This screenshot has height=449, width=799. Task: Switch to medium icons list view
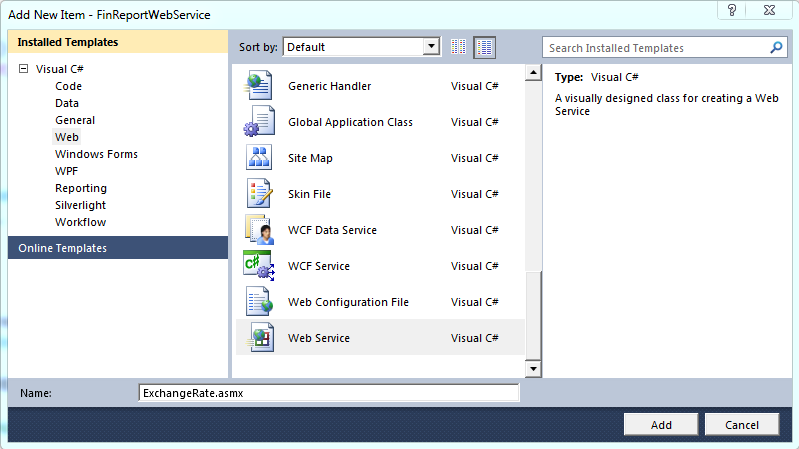coord(484,47)
